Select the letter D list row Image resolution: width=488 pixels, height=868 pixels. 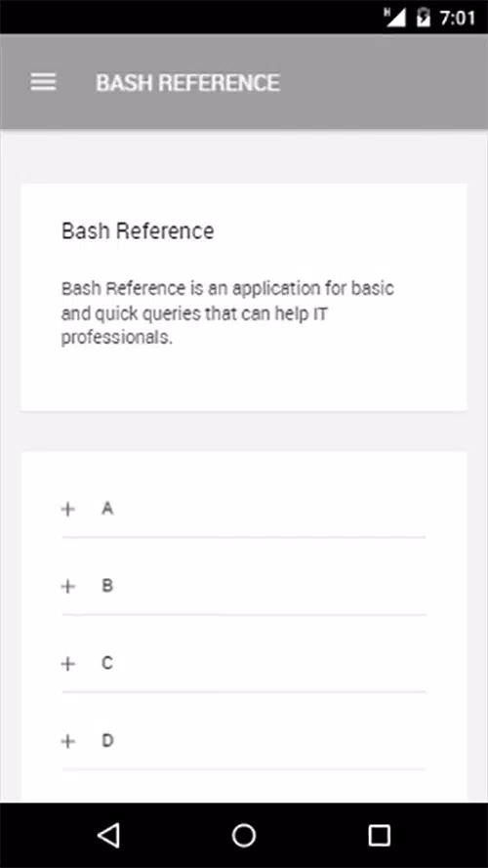[244, 741]
